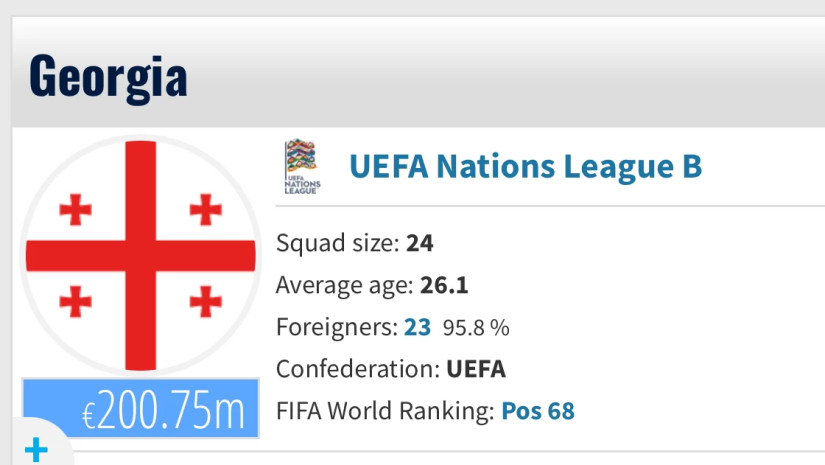Screen dimensions: 825x465
Task: Click the UEFA Nations League logo
Action: click(x=302, y=166)
